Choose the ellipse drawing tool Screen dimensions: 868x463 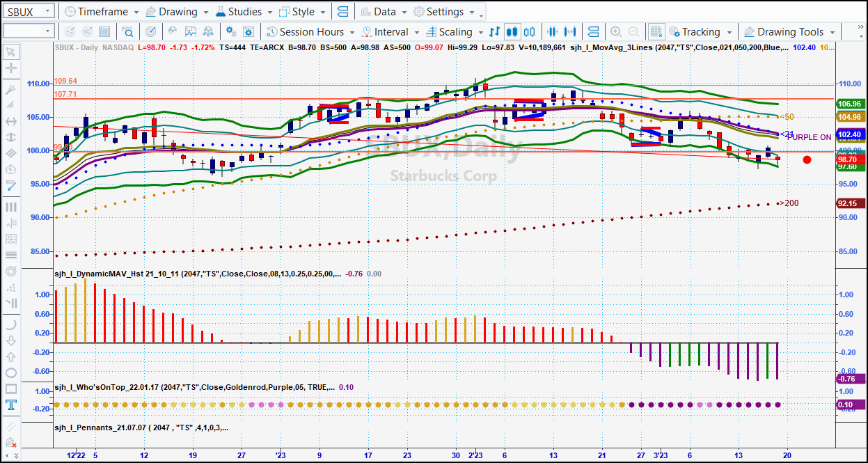click(11, 372)
